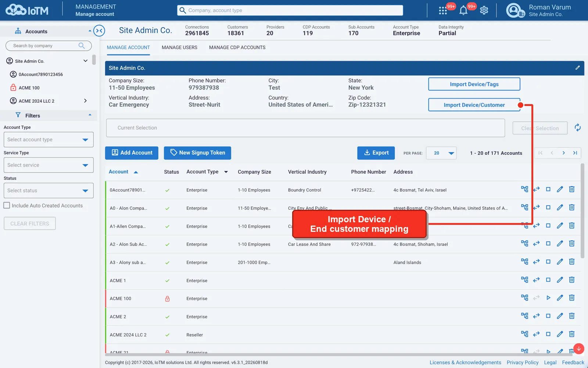Open the Select status dropdown
This screenshot has width=588, height=368.
[x=49, y=190]
